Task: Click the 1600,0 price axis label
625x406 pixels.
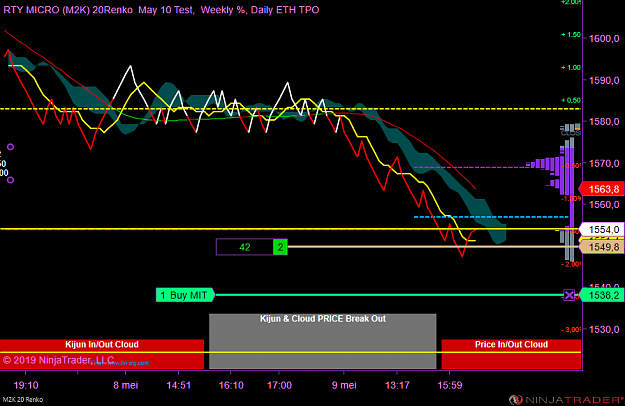Action: [x=604, y=39]
